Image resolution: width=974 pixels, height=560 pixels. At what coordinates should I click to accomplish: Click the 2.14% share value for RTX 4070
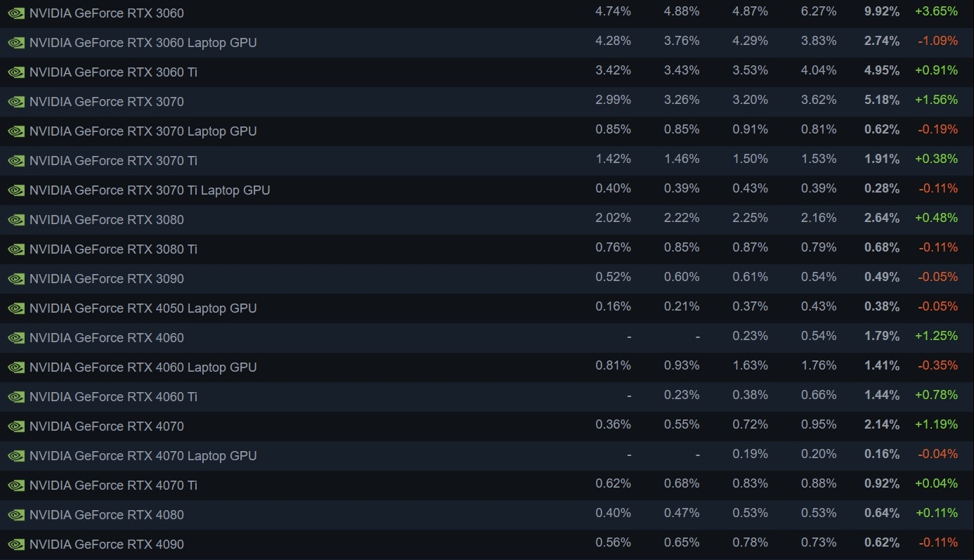coord(882,424)
